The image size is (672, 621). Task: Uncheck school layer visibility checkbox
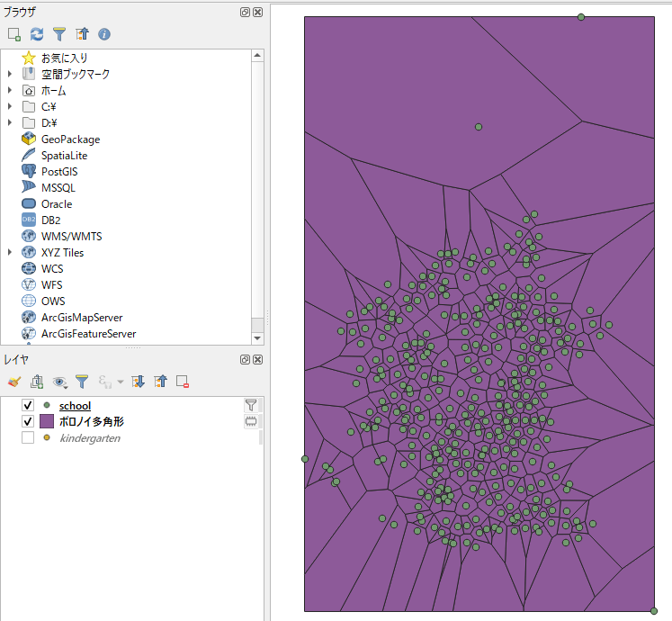(x=28, y=405)
